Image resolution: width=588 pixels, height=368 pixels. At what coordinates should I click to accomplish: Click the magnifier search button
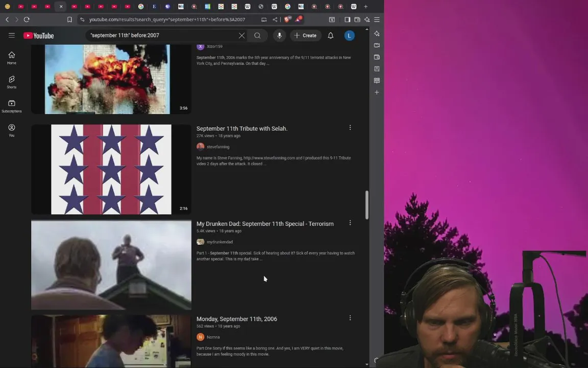(257, 35)
